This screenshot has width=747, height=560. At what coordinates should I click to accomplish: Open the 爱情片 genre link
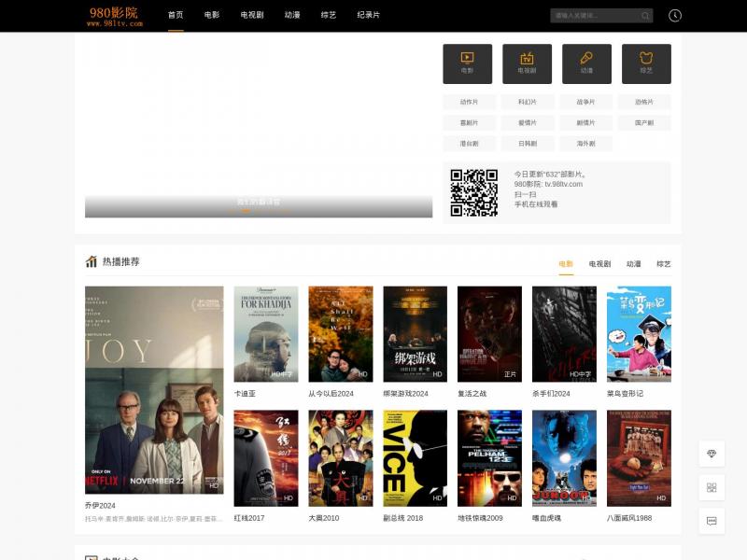click(x=528, y=123)
